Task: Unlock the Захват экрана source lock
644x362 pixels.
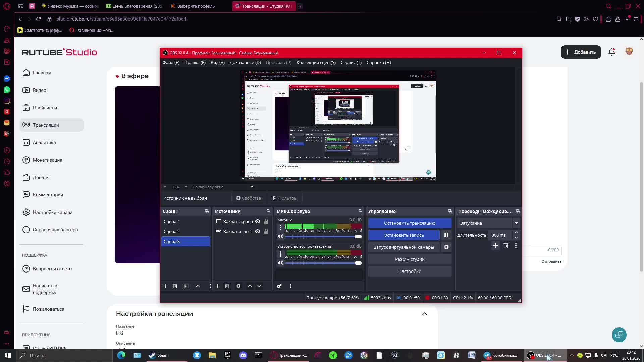Action: point(266,221)
